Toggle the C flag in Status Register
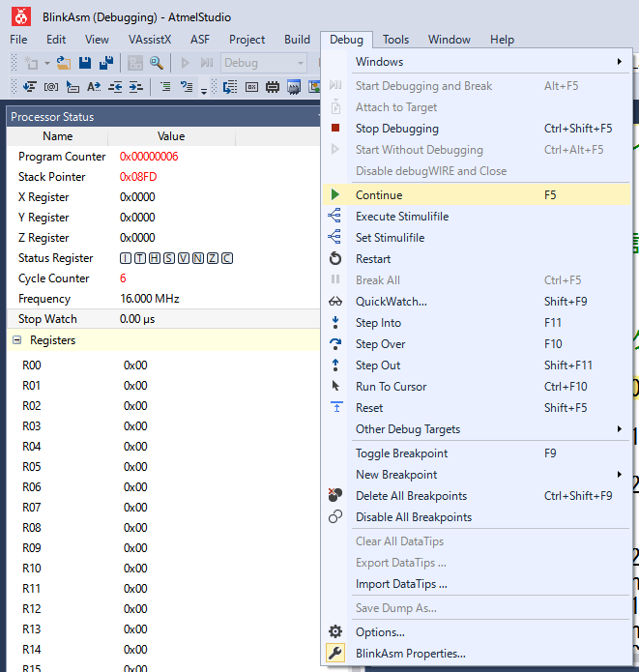The height and width of the screenshot is (672, 639). 227,258
